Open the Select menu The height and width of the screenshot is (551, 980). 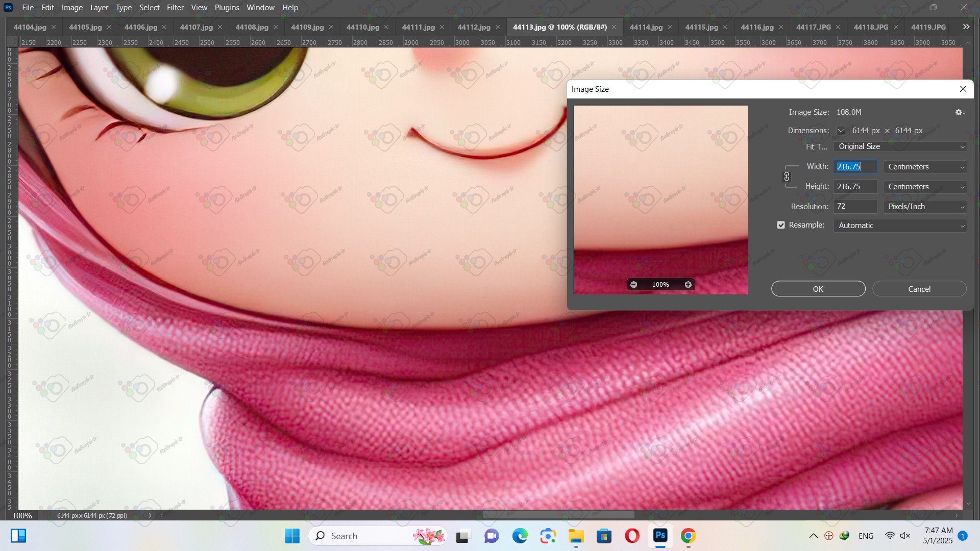click(x=150, y=8)
